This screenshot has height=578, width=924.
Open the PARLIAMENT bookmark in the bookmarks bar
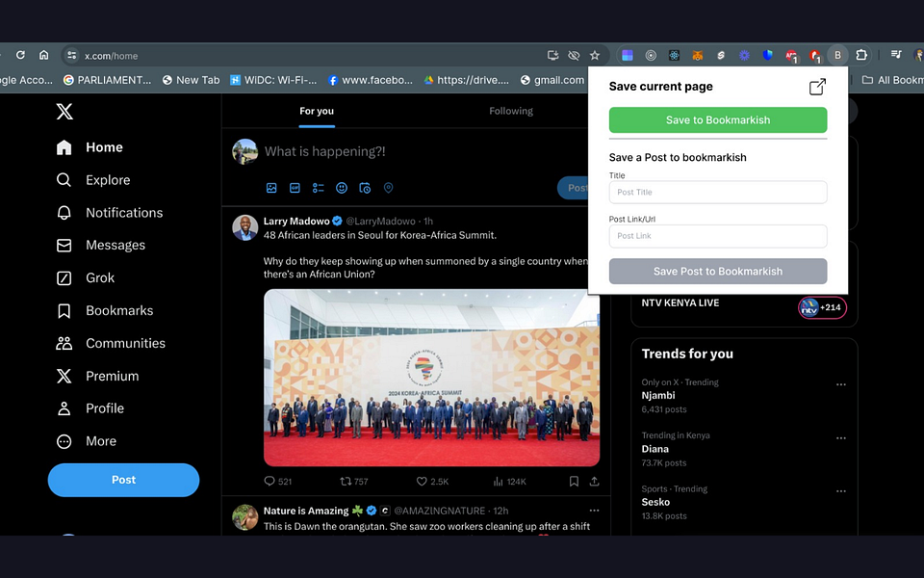(x=107, y=80)
